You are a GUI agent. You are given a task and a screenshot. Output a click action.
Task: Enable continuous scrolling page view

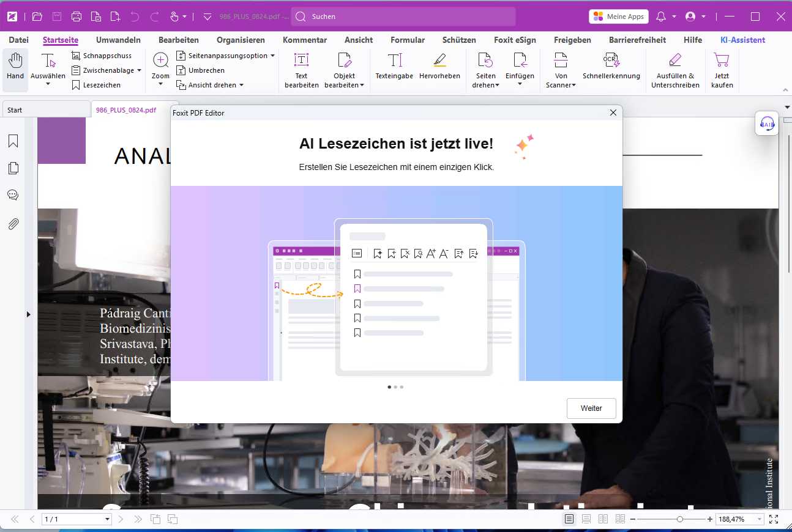coord(586,519)
